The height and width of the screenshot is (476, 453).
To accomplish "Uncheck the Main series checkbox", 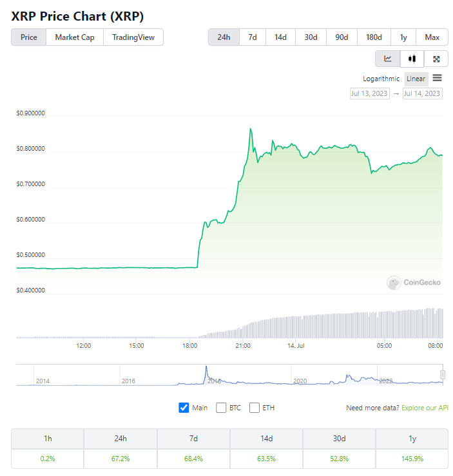I will (x=184, y=408).
